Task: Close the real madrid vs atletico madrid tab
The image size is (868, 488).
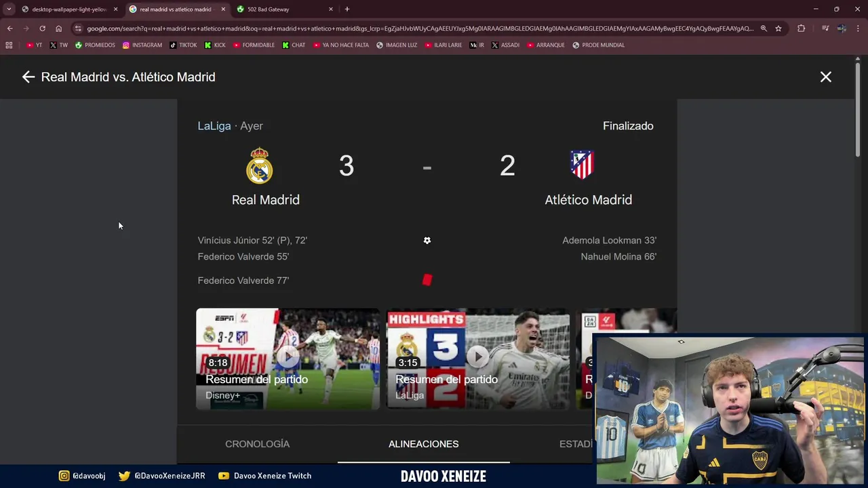Action: pyautogui.click(x=223, y=9)
